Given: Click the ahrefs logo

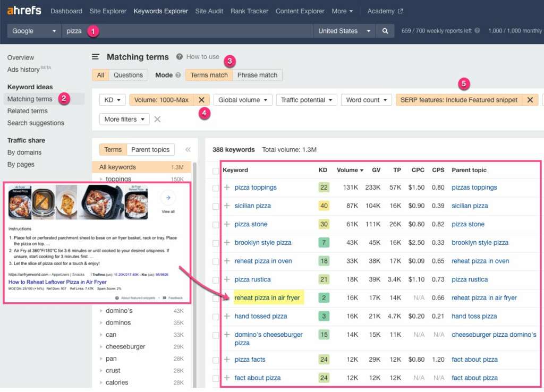Looking at the screenshot, I should pos(24,11).
